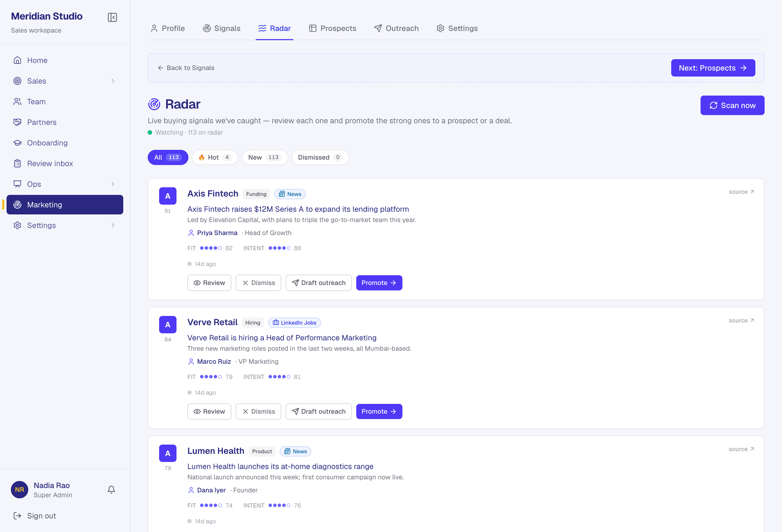Draft outreach for Axis Fintech

click(319, 283)
